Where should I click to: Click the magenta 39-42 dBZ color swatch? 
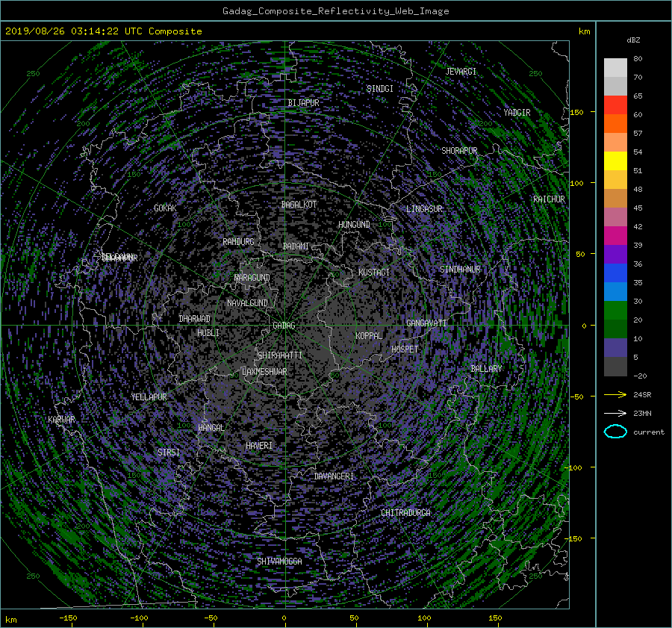point(615,236)
